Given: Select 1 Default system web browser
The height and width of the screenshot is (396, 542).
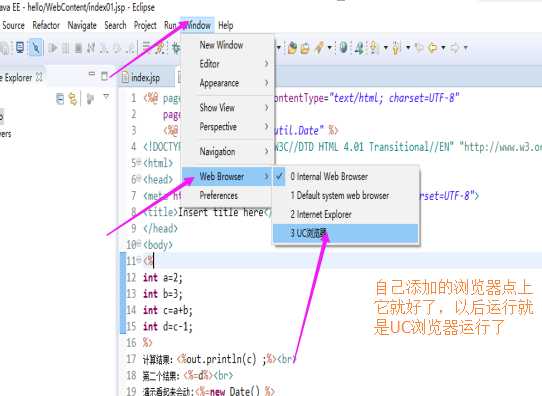Looking at the screenshot, I should pos(346,196).
